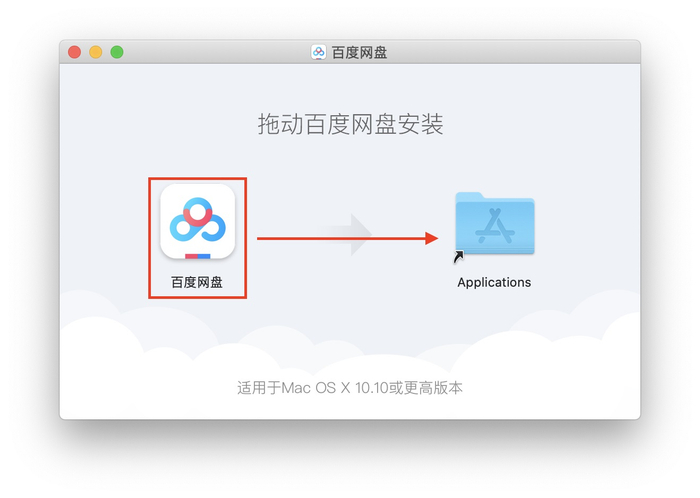Click the window title text 百度网盘

pos(359,53)
